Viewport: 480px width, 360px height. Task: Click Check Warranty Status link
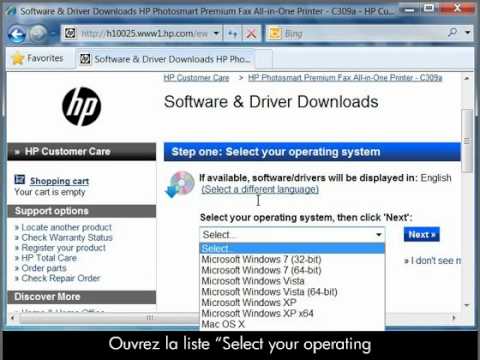point(67,238)
